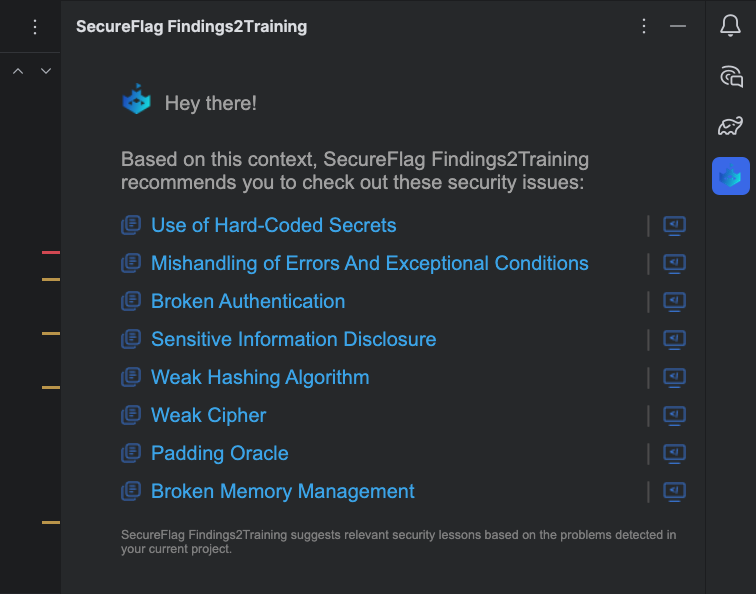Open the editor's three-dot menu at far left

(x=35, y=27)
